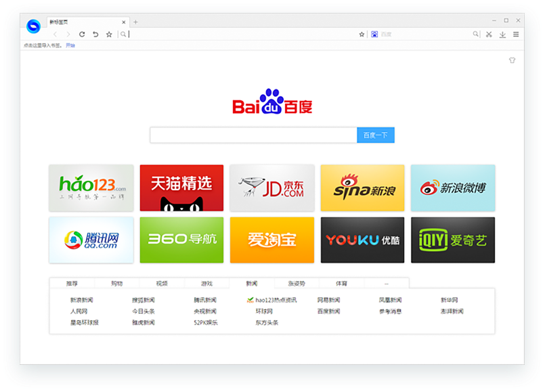This screenshot has width=545, height=392.
Task: Go forward with the right arrow
Action: tap(68, 34)
